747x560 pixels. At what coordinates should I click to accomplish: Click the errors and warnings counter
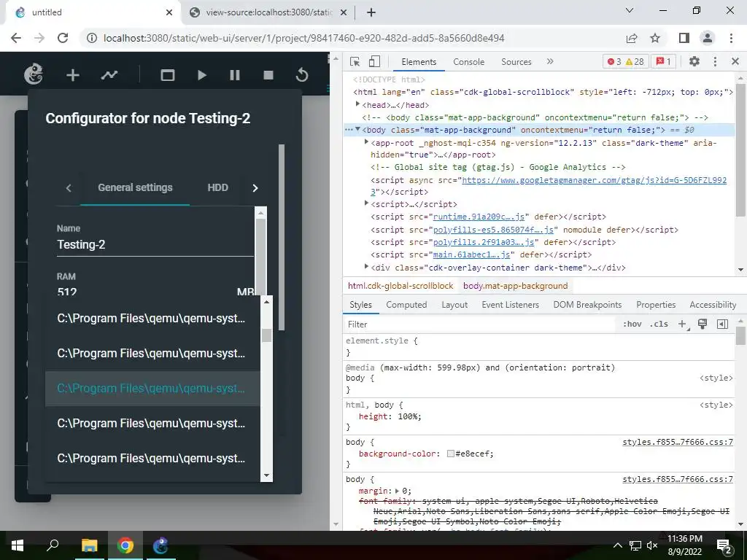(625, 61)
